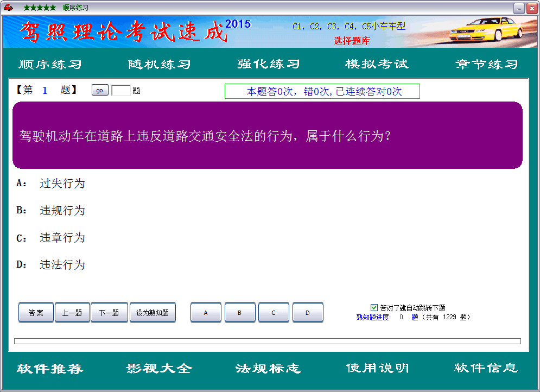Choose answer button A
The width and height of the screenshot is (540, 392).
click(x=206, y=313)
